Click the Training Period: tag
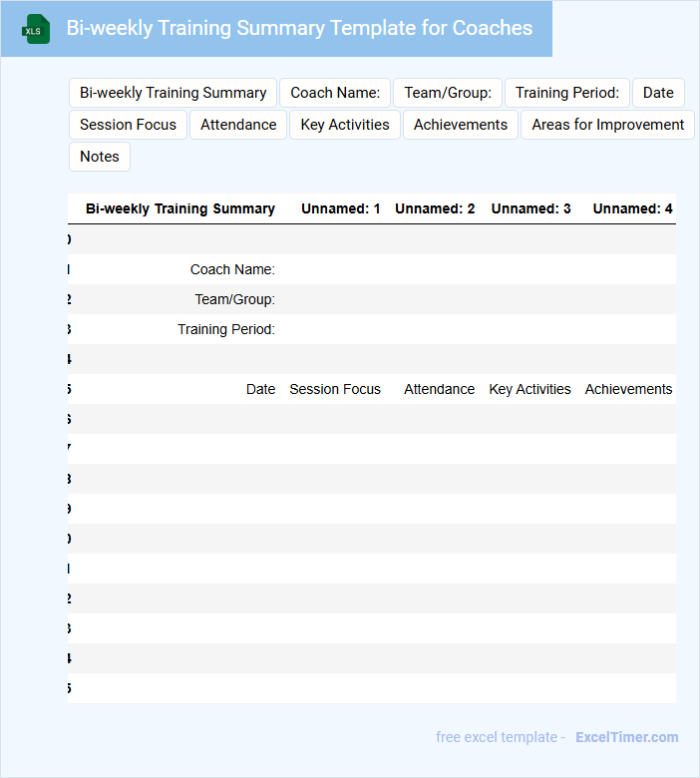This screenshot has width=700, height=778. point(567,93)
